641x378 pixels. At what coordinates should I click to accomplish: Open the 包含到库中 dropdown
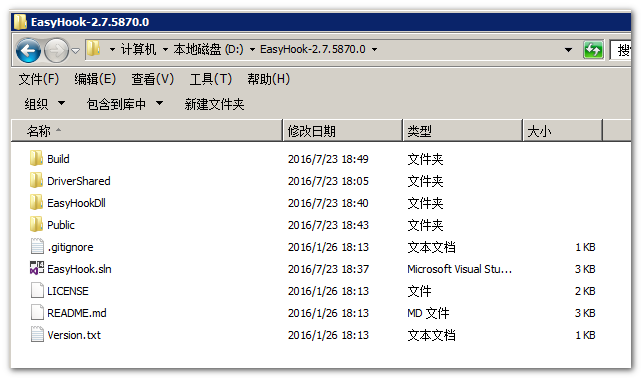coord(125,104)
